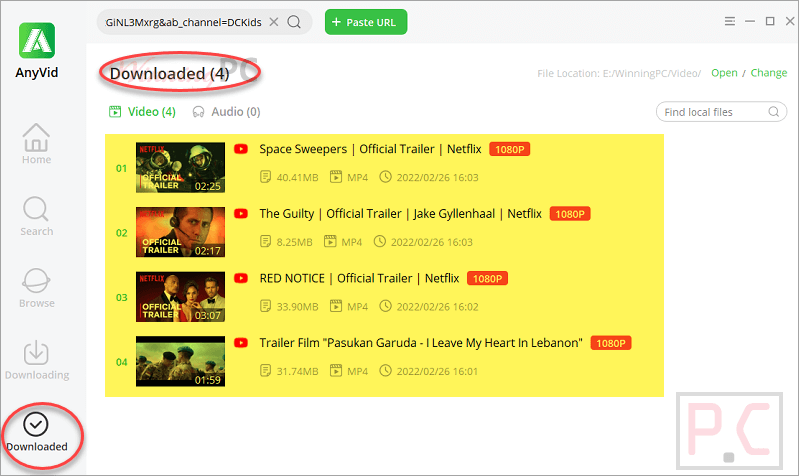The image size is (799, 476).
Task: Click MP4 format label on The Guilty
Action: pos(352,242)
